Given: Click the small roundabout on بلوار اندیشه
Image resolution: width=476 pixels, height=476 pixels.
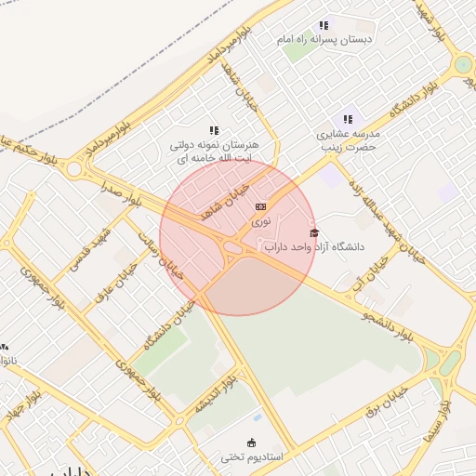Looking at the screenshot, I should tap(179, 421).
